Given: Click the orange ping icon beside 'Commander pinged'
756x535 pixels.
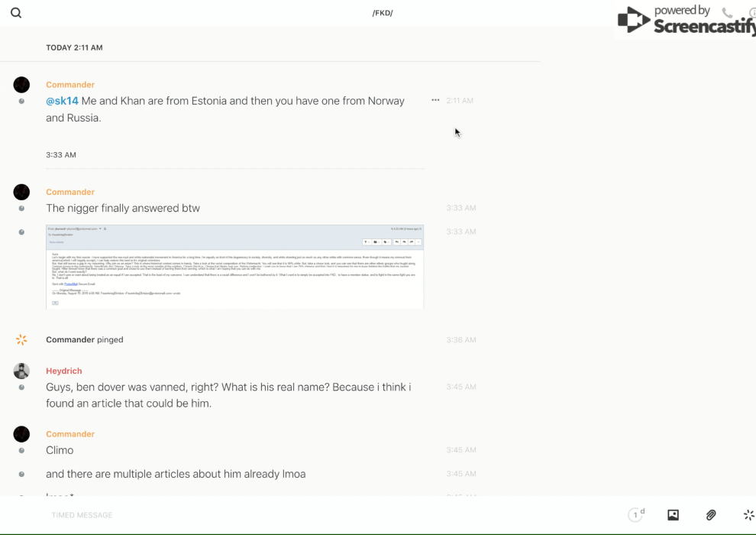Looking at the screenshot, I should [x=21, y=339].
